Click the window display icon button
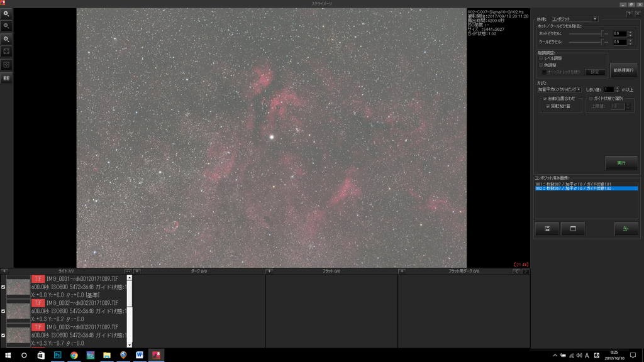This screenshot has width=644, height=362. click(x=573, y=229)
